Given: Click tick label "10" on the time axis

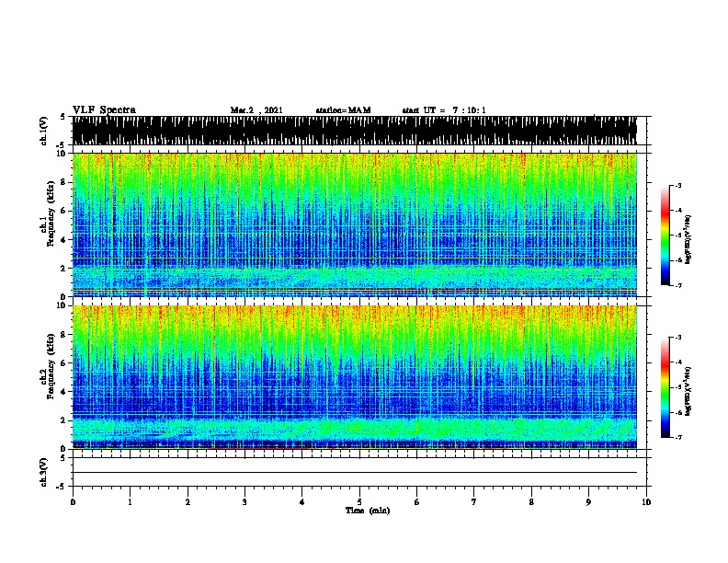Looking at the screenshot, I should (646, 502).
